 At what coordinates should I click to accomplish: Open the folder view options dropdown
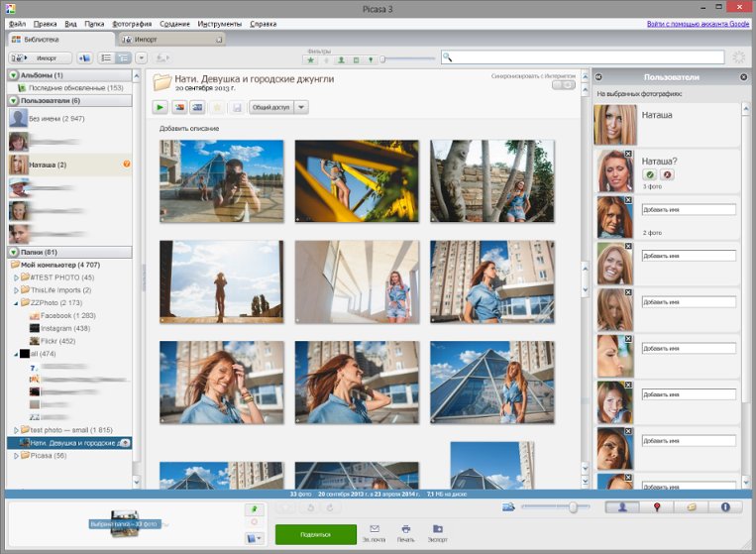click(x=142, y=58)
